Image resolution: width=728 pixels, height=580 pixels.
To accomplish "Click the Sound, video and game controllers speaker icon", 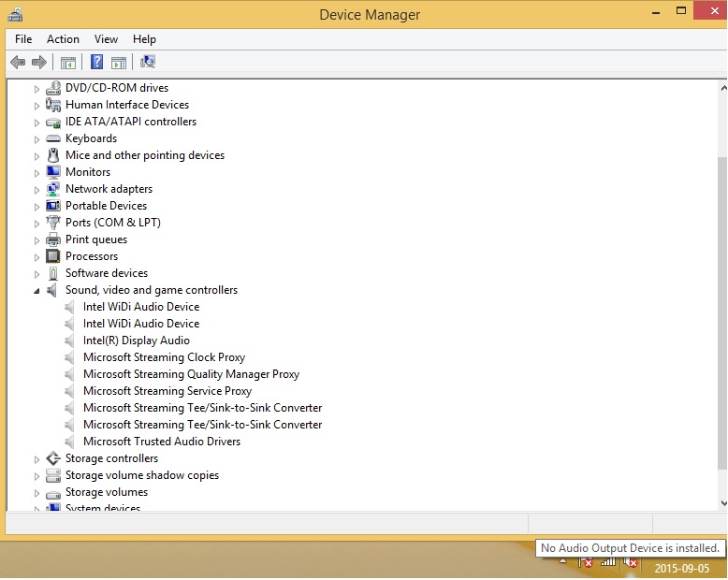I will (52, 290).
